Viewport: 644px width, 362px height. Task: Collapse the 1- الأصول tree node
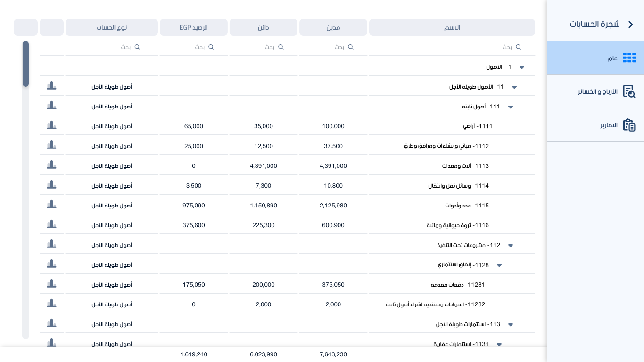(522, 67)
